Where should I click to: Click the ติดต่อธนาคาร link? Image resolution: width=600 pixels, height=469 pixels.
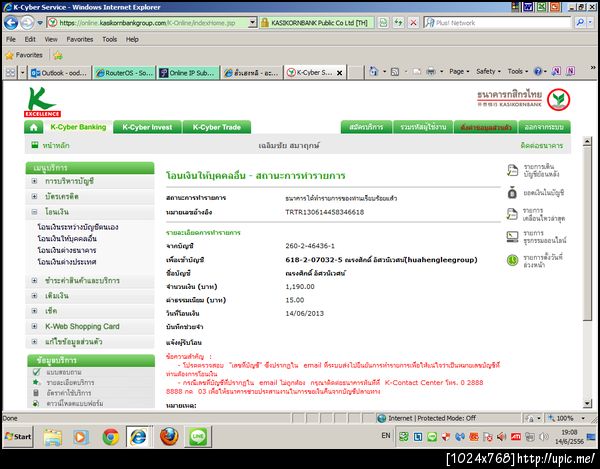pos(542,145)
